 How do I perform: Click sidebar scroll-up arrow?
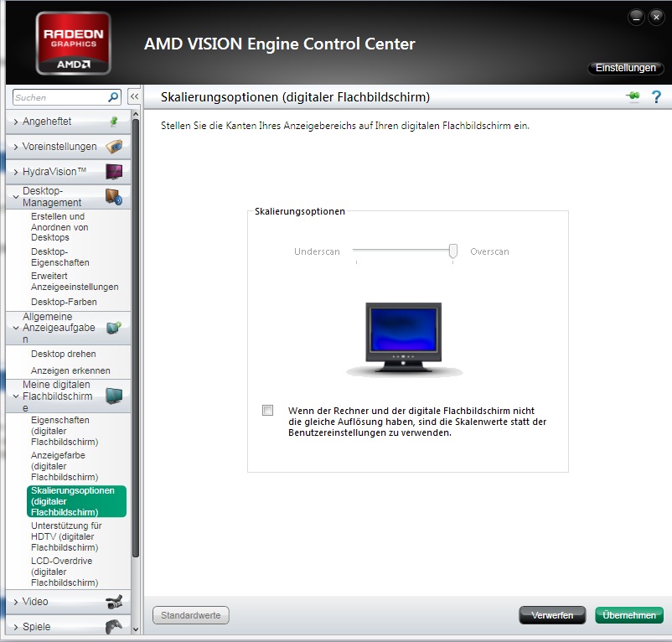coord(136,114)
